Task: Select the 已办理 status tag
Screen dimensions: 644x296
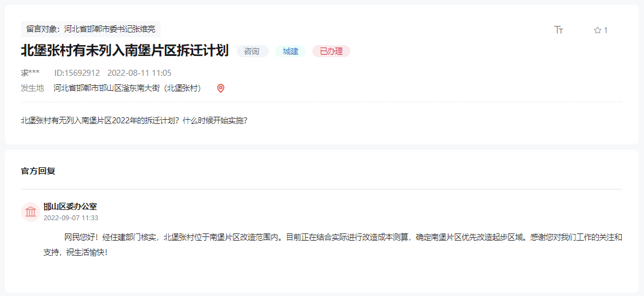Action: coord(331,51)
